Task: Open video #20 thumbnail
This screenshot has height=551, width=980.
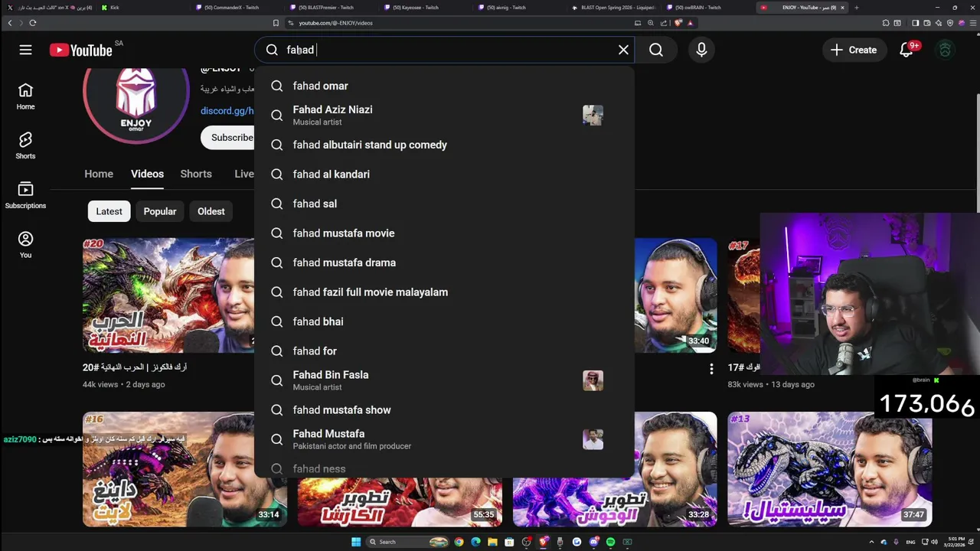Action: 168,295
